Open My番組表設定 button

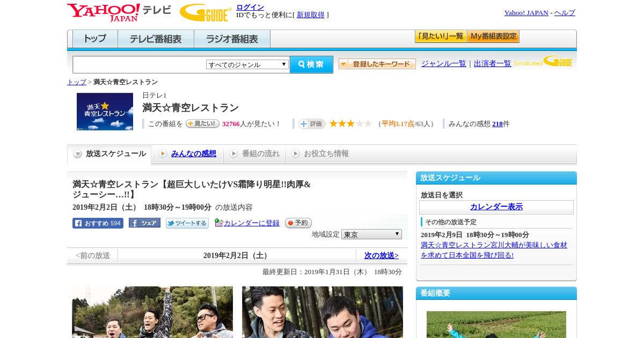pyautogui.click(x=493, y=36)
